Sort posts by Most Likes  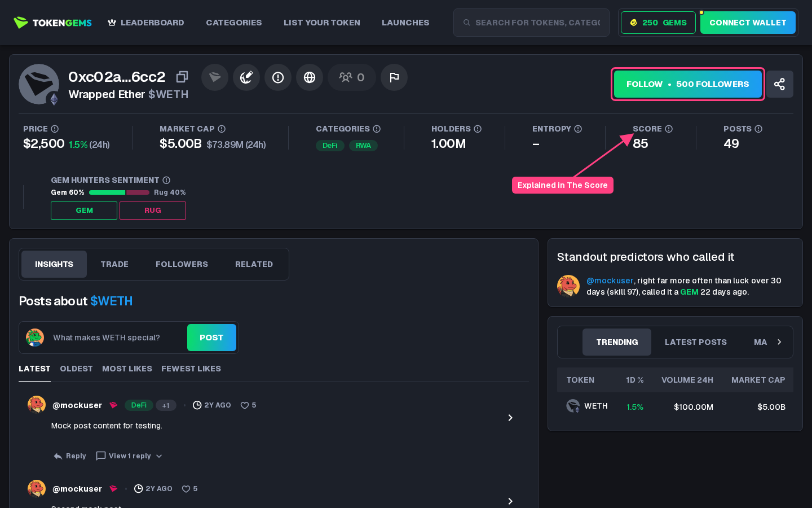[x=127, y=369]
